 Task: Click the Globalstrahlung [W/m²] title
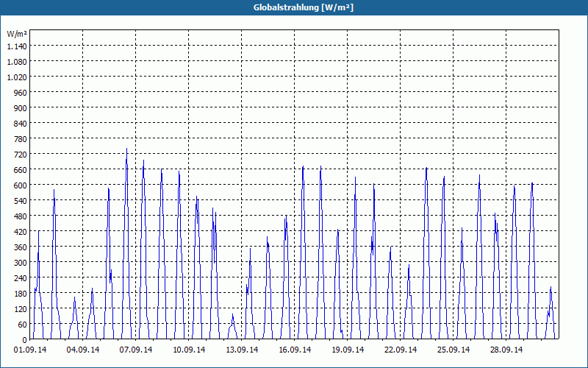click(304, 7)
